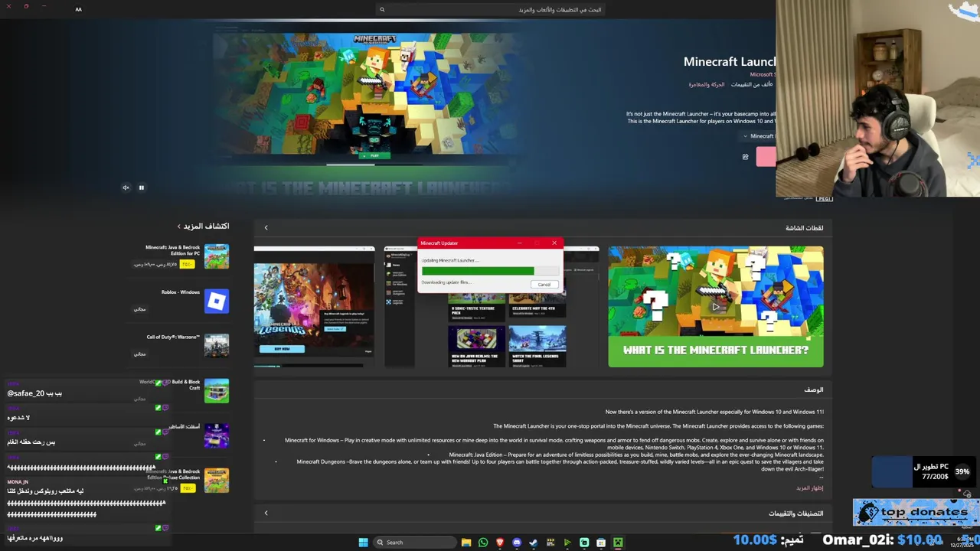Click the Minecraft for Windows description line
980x551 pixels.
(554, 443)
